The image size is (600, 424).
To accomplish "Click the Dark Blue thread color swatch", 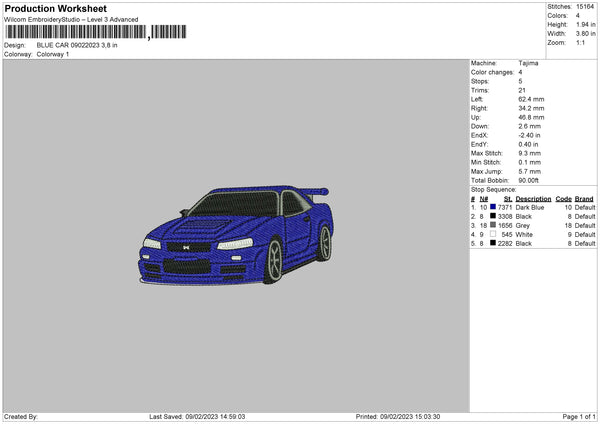I will point(494,206).
